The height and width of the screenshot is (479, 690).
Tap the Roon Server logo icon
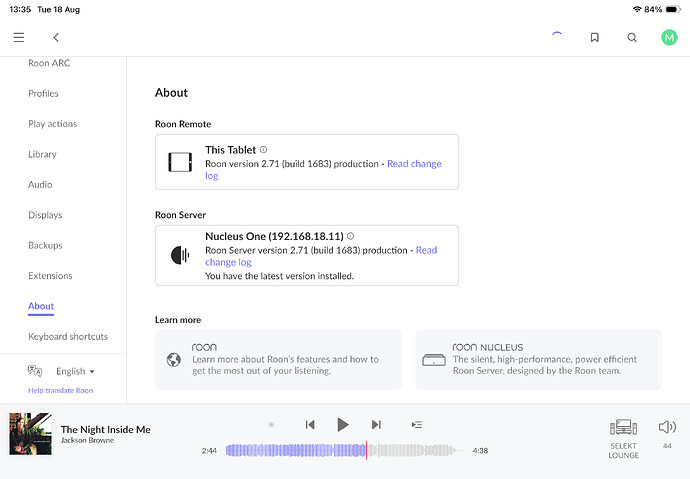pos(180,255)
